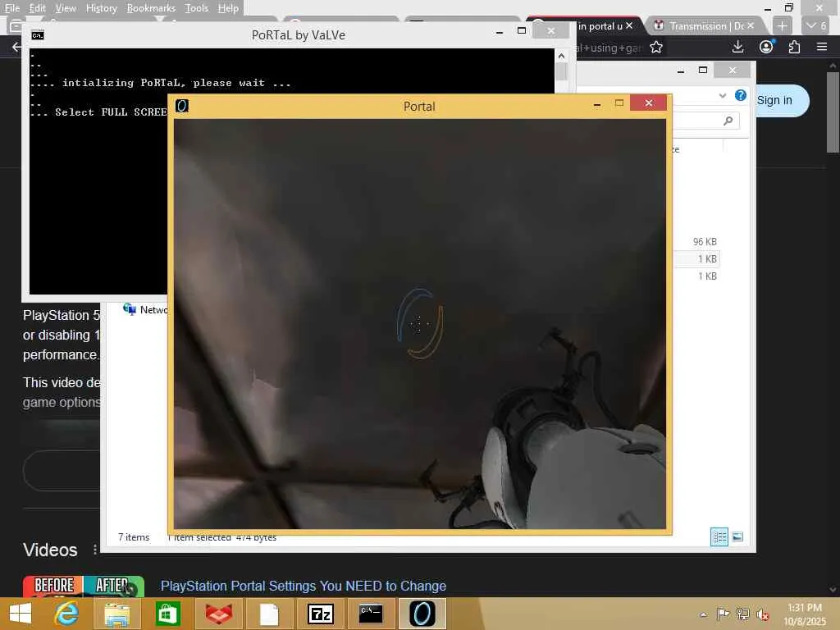Viewport: 840px width, 630px height.
Task: Open the History menu in the browser
Action: 101,8
